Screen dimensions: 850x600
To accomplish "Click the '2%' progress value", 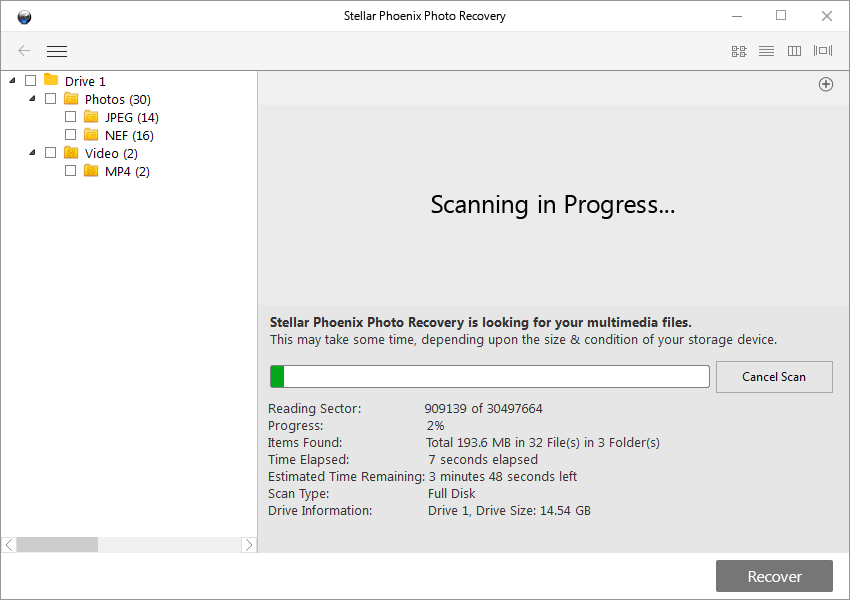I will coord(435,425).
